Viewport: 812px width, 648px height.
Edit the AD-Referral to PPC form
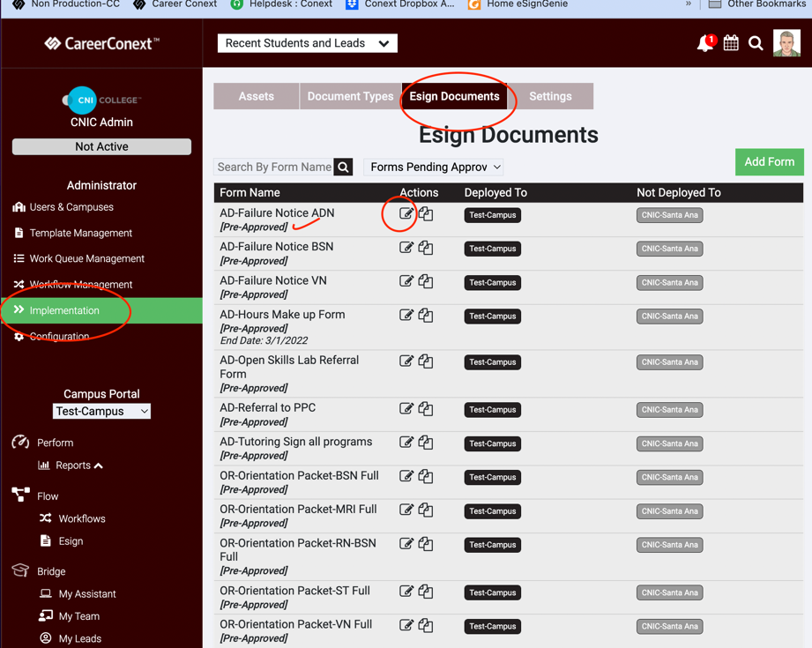pos(406,409)
